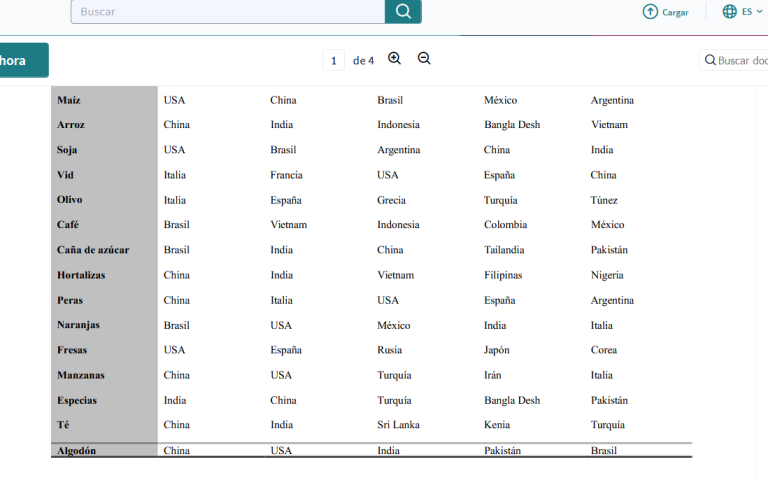Select the page number input box
This screenshot has width=768, height=480.
coord(333,60)
